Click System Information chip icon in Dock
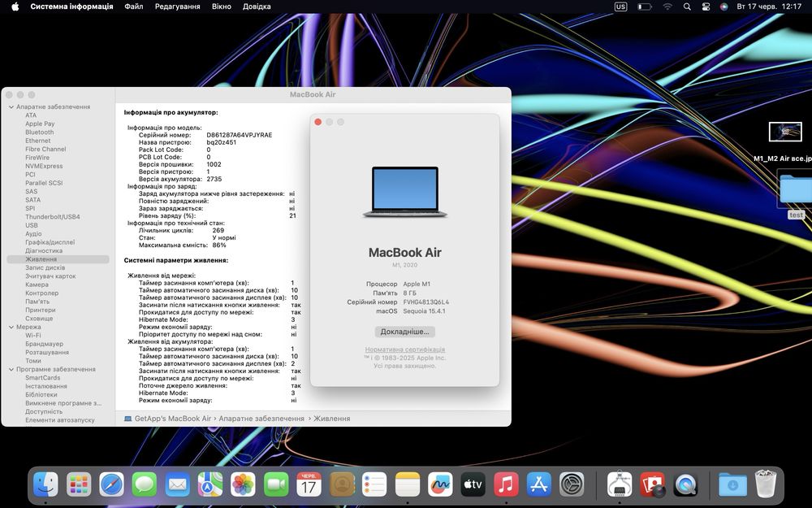The width and height of the screenshot is (812, 508). tap(620, 484)
